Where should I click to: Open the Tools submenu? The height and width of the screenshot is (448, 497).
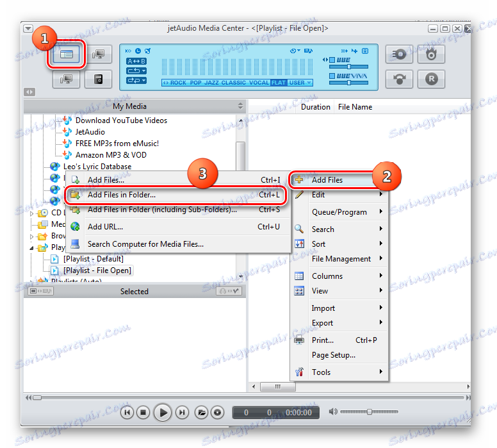(339, 372)
